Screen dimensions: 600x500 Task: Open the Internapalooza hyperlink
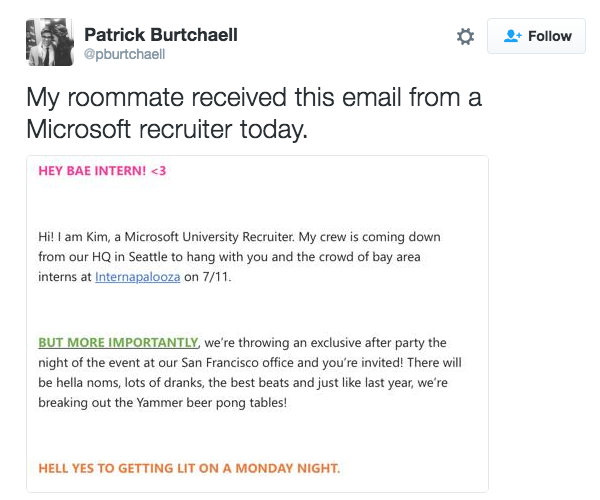tap(137, 277)
